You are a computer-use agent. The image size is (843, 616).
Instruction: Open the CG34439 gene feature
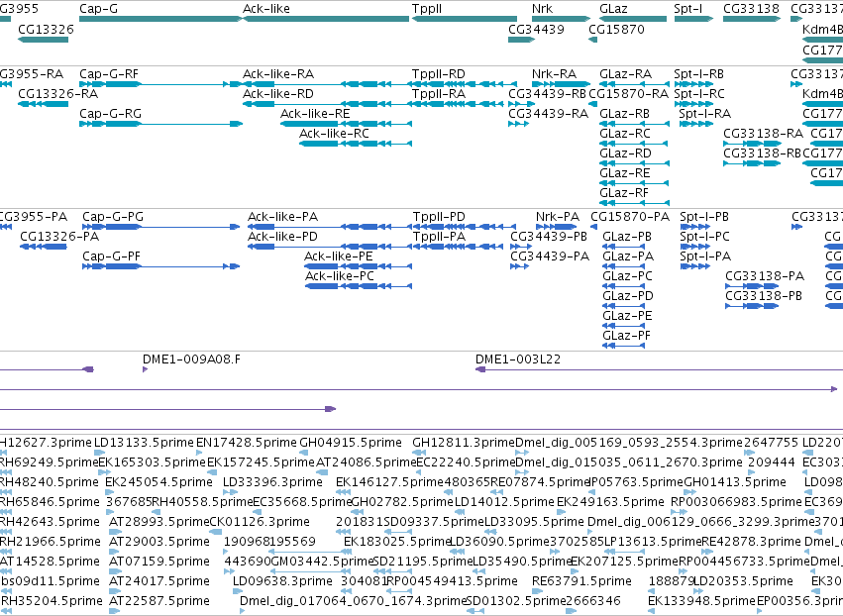(x=521, y=40)
